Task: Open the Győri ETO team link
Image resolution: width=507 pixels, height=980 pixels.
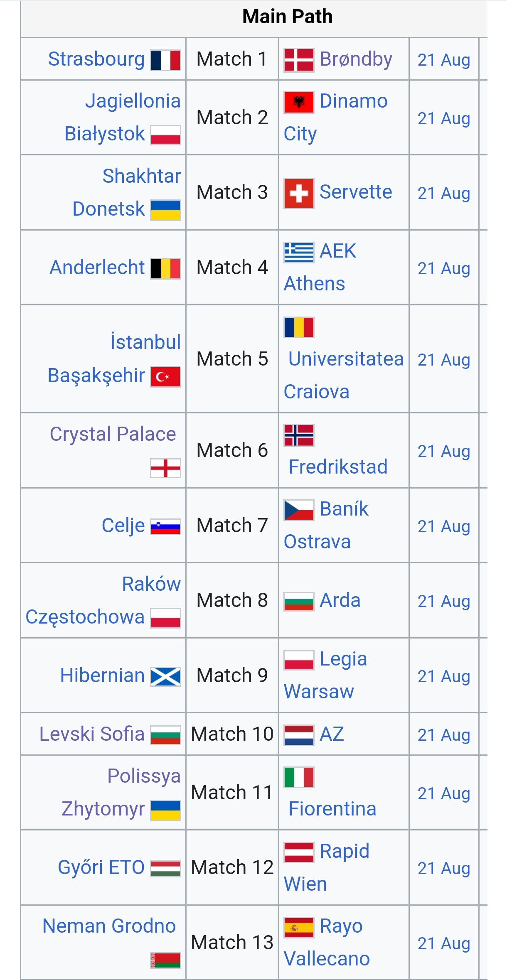Action: 101,868
